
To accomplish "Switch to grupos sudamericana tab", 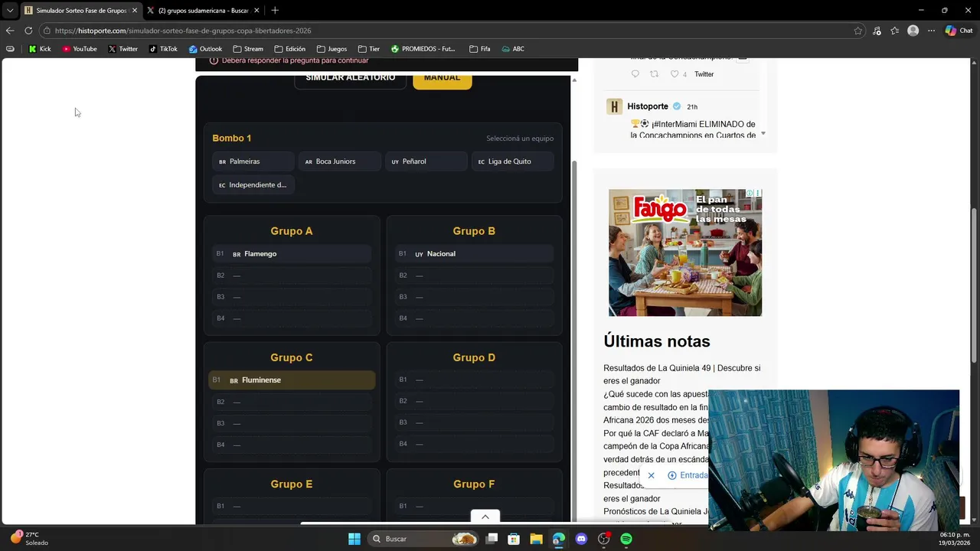I will 203,11.
